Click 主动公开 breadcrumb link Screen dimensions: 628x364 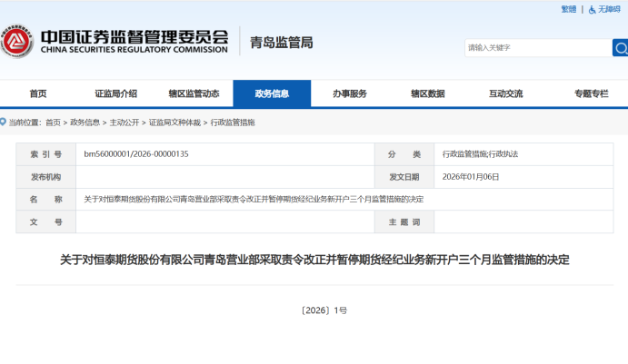pos(125,122)
